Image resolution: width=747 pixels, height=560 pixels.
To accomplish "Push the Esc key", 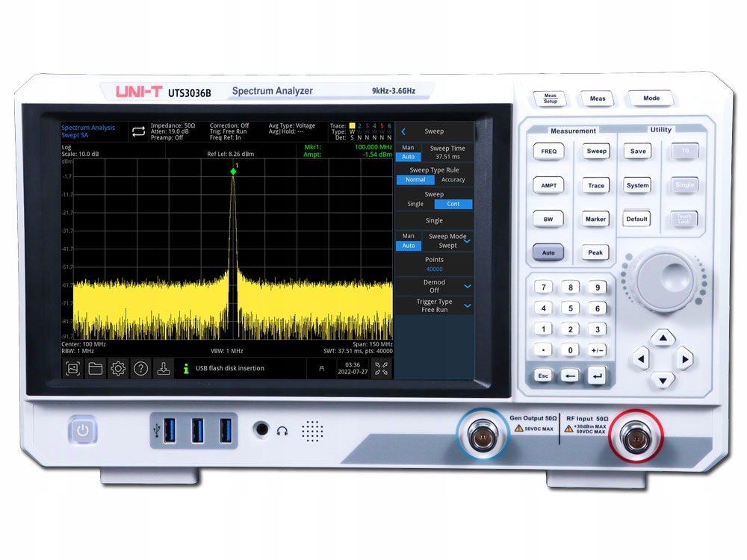I will [543, 376].
